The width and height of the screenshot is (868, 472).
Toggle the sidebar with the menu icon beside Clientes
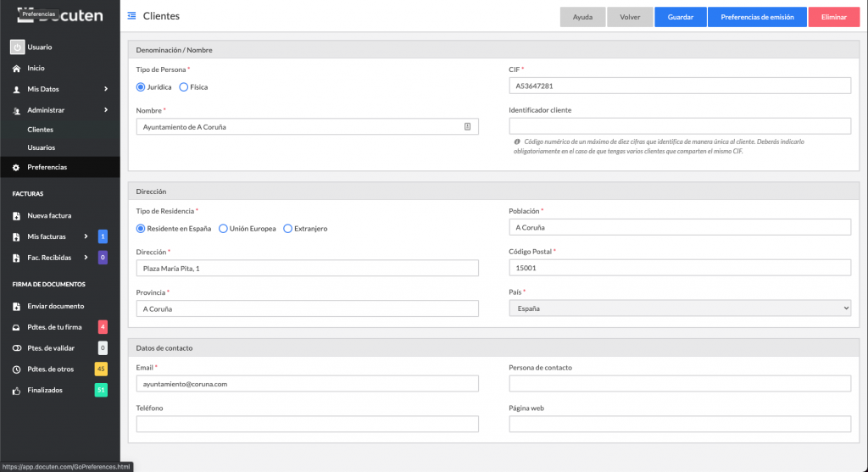[x=131, y=16]
